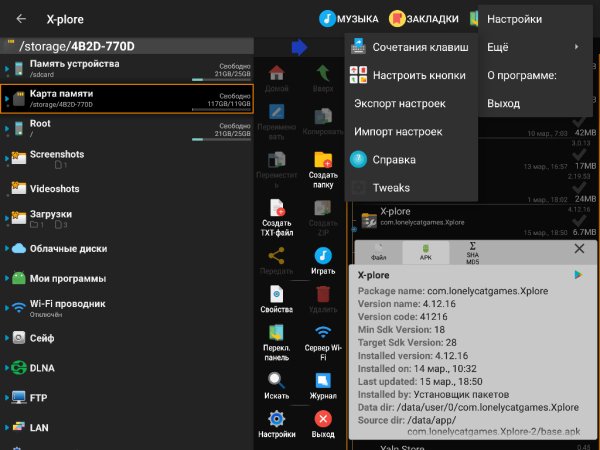Viewport: 600px width, 450px height.
Task: Open Сочетания клавиш menu item
Action: coord(411,47)
